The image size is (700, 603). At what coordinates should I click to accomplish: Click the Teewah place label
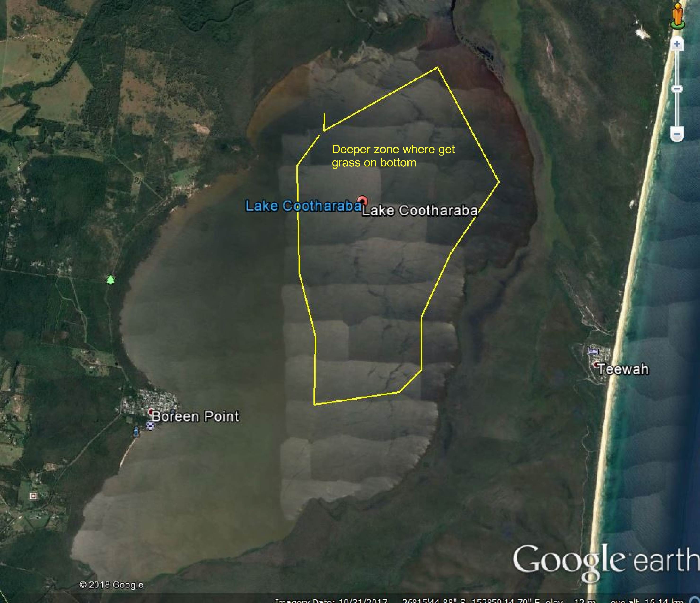point(623,369)
